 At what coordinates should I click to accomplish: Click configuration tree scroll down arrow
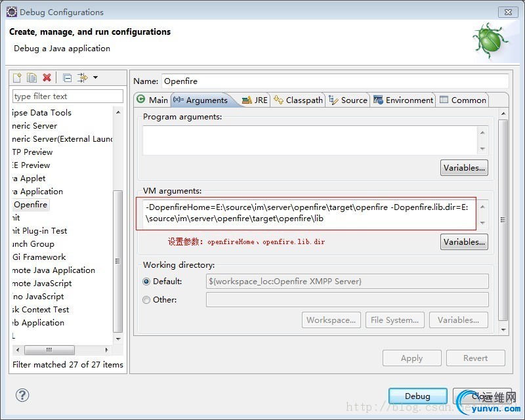click(118, 339)
